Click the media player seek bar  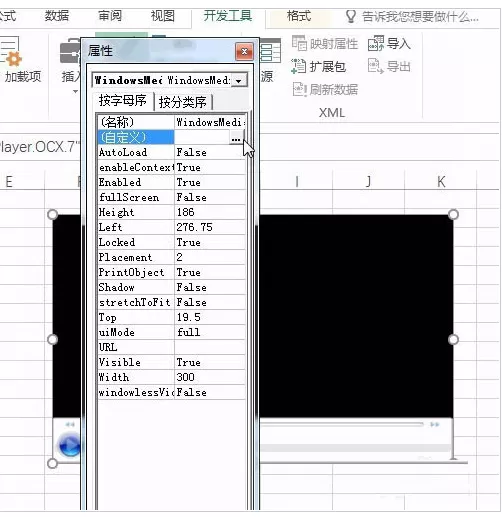[342, 424]
